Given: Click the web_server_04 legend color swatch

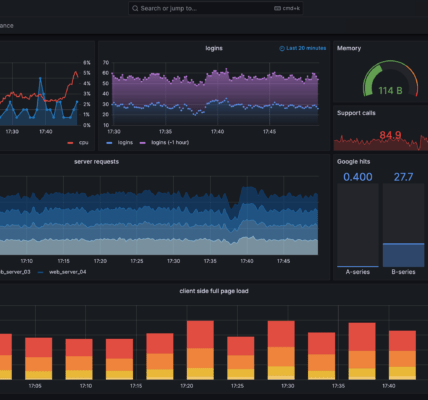Looking at the screenshot, I should tap(41, 272).
